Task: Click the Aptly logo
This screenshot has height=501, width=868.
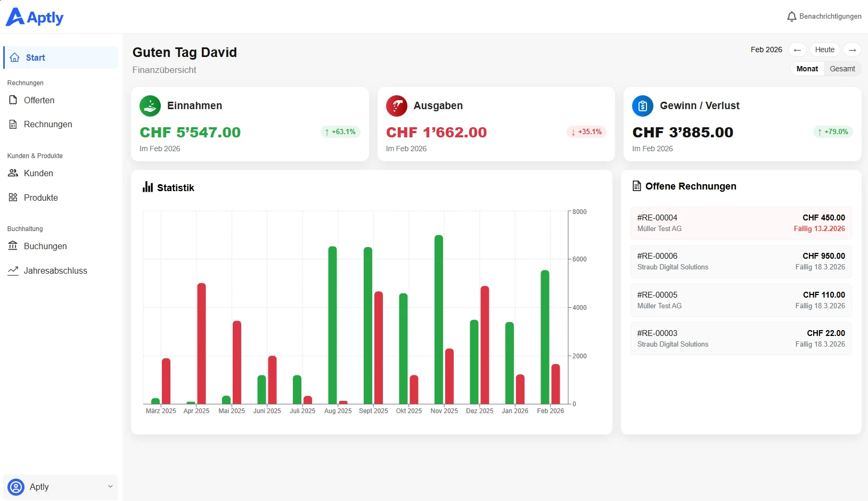Action: [35, 17]
